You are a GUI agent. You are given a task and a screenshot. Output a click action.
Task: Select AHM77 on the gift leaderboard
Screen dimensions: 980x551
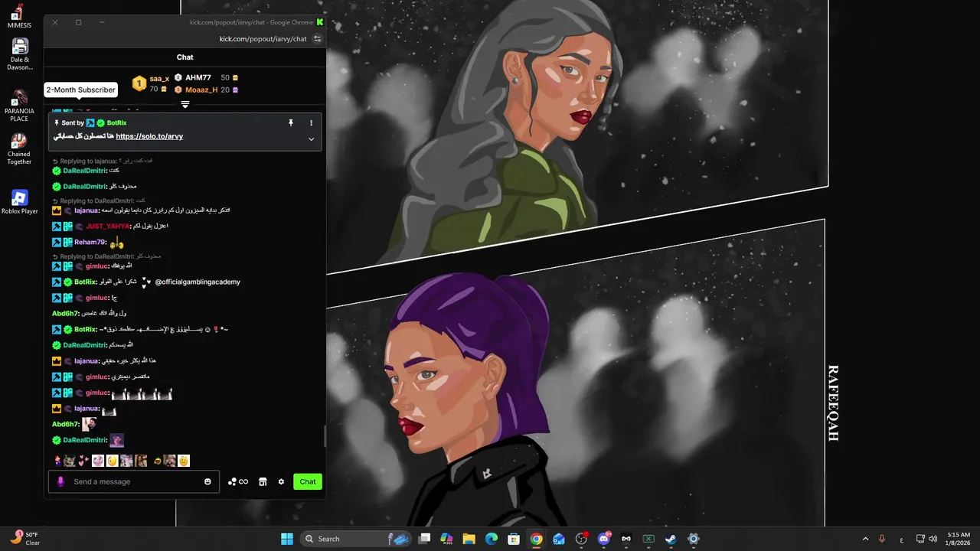click(x=198, y=77)
